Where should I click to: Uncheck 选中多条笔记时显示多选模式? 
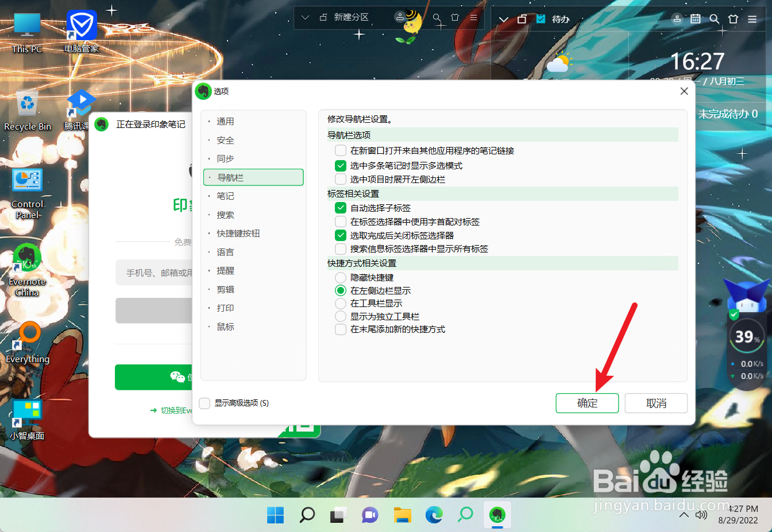tap(341, 165)
